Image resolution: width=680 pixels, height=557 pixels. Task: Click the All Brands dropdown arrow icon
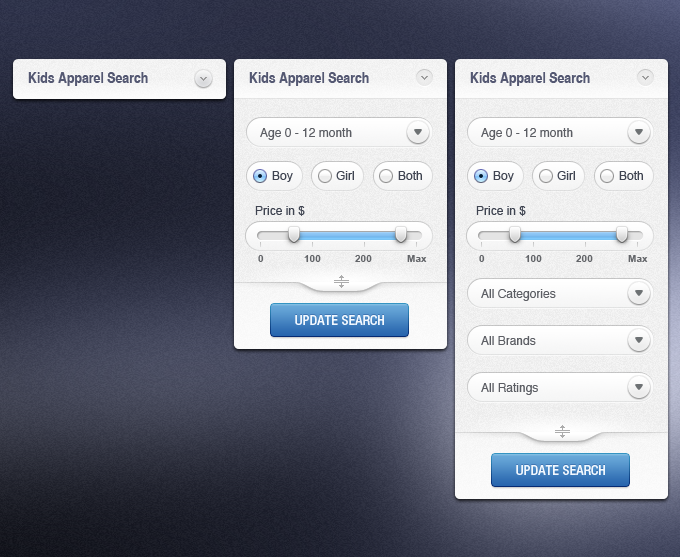[639, 340]
